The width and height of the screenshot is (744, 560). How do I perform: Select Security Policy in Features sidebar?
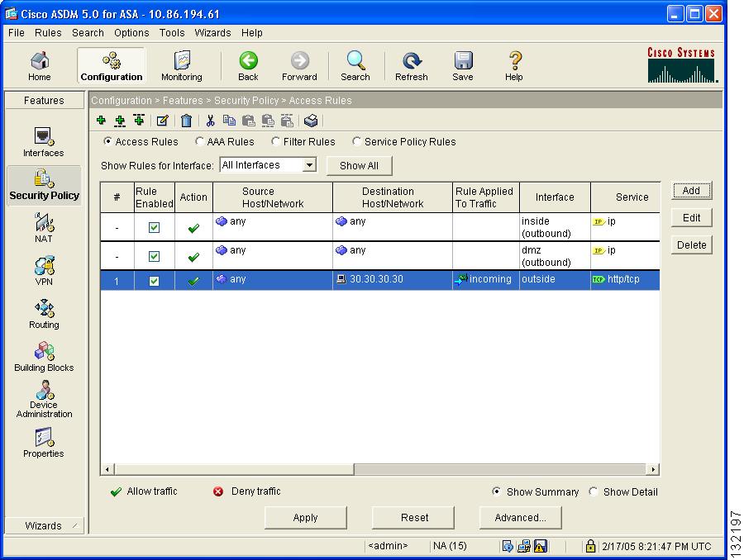[x=44, y=185]
